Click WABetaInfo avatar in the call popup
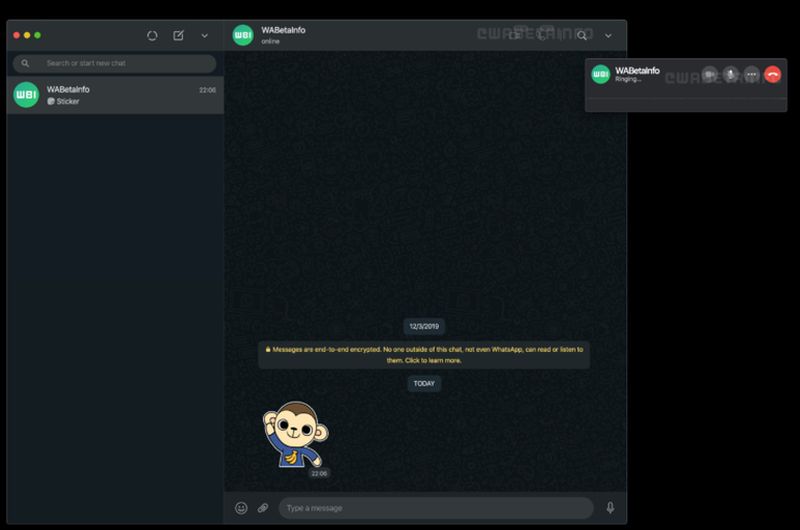The width and height of the screenshot is (800, 530). coord(601,74)
